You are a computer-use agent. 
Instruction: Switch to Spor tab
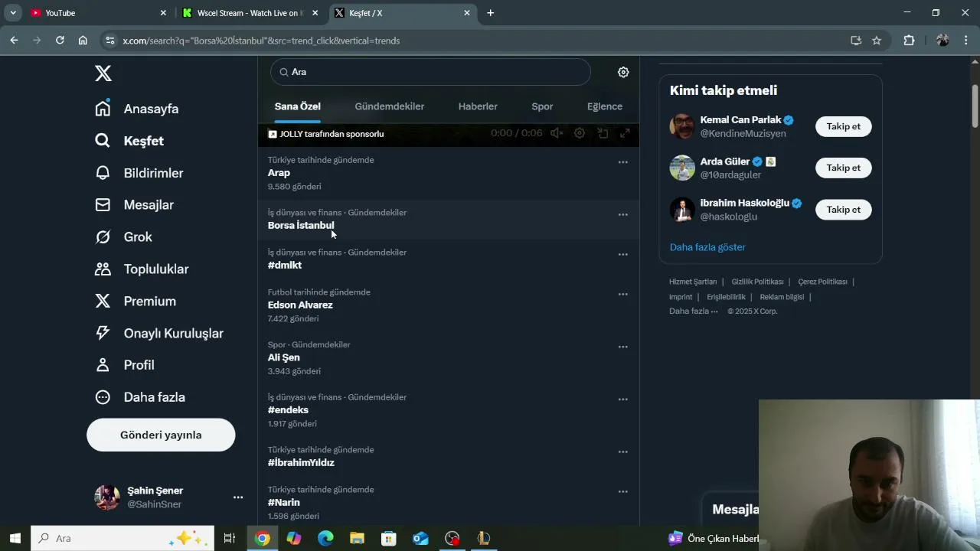542,106
